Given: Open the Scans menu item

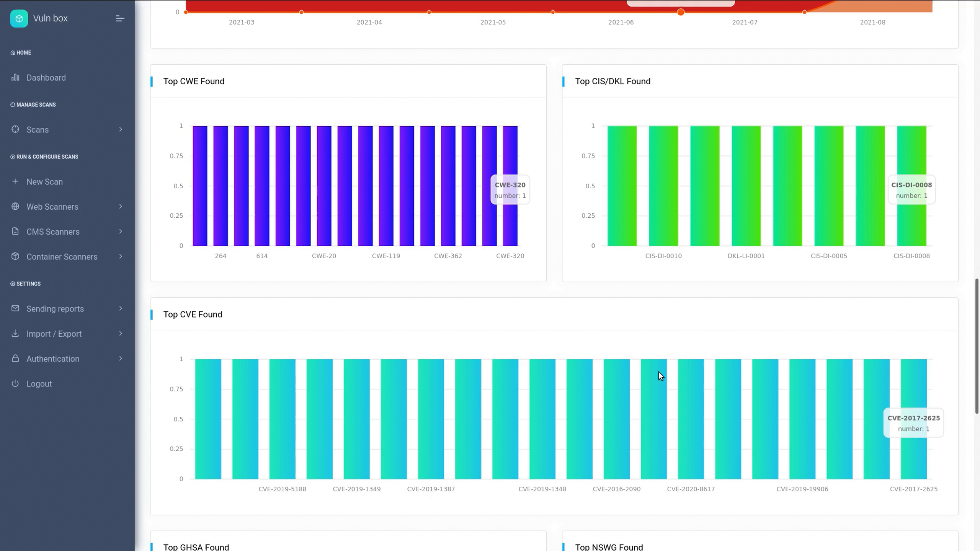Looking at the screenshot, I should 67,130.
